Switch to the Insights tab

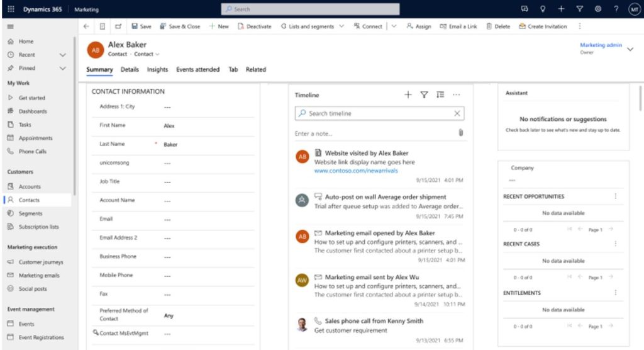click(157, 69)
